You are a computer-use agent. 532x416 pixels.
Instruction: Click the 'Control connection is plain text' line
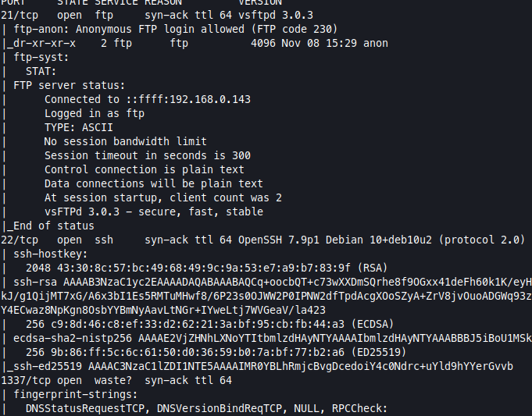[x=144, y=169]
